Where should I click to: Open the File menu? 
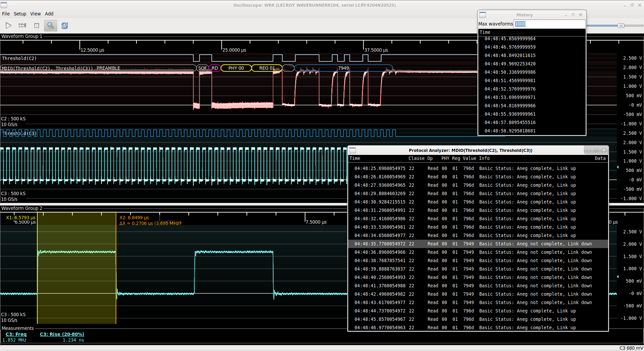pos(6,14)
